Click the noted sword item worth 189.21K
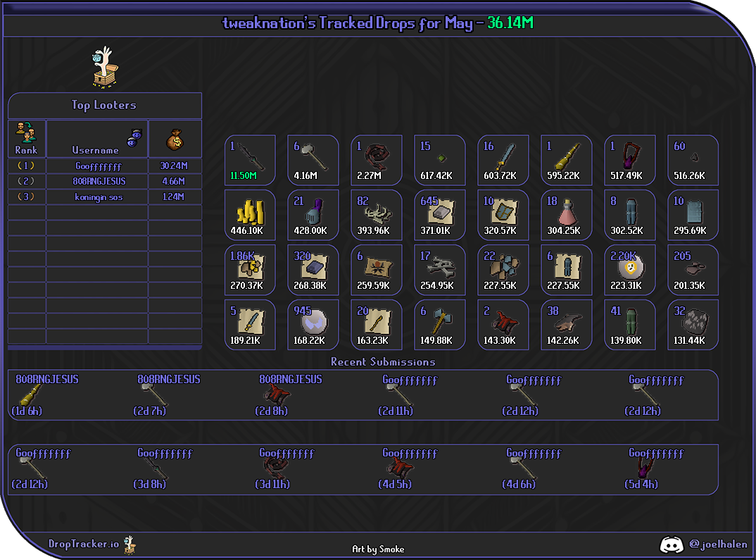Screen dimensions: 756x560 coord(250,325)
